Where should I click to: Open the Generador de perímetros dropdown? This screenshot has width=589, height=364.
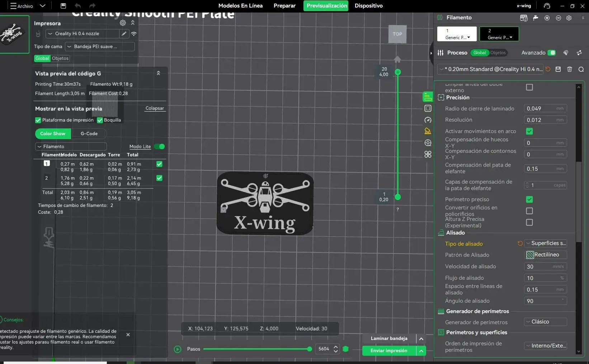point(546,322)
